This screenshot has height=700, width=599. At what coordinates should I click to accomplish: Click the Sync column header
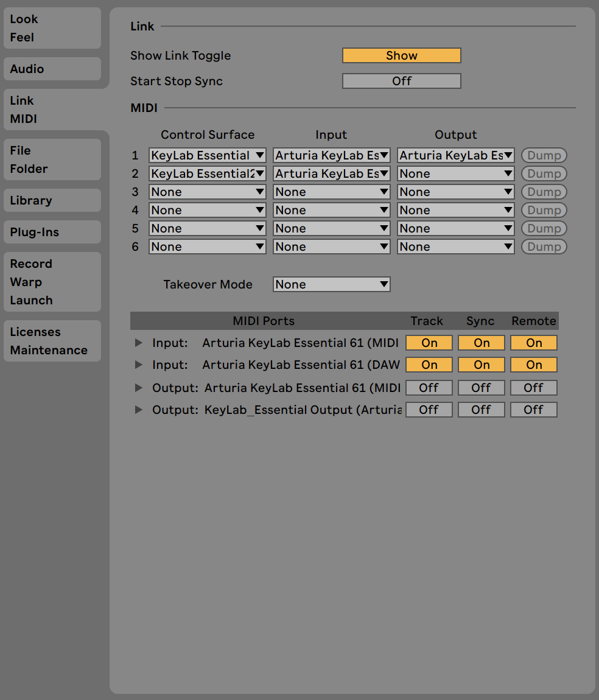(x=480, y=321)
